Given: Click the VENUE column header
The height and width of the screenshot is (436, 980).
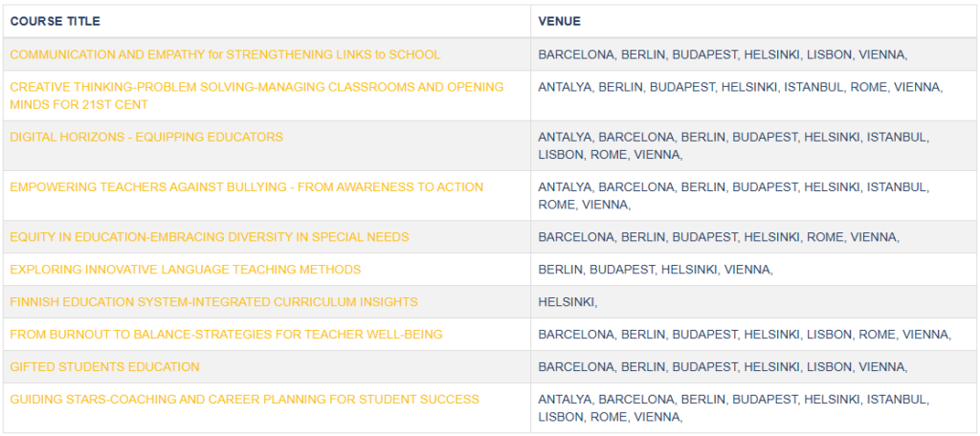Looking at the screenshot, I should [559, 22].
